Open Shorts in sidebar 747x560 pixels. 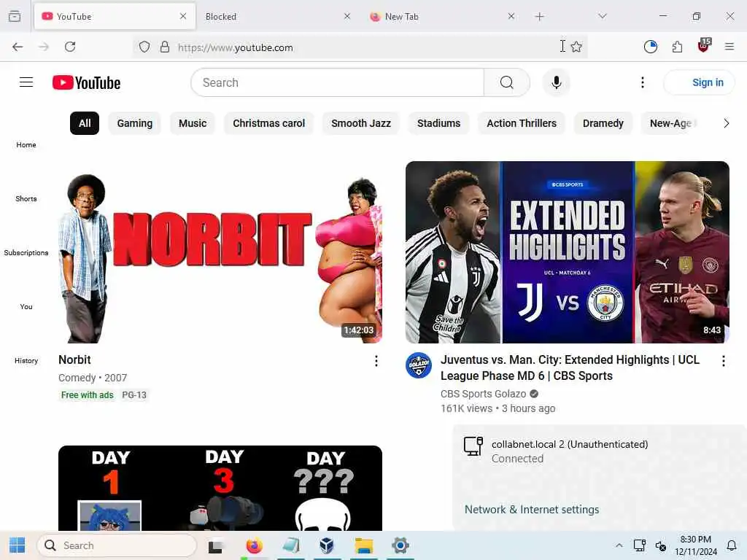tap(26, 198)
